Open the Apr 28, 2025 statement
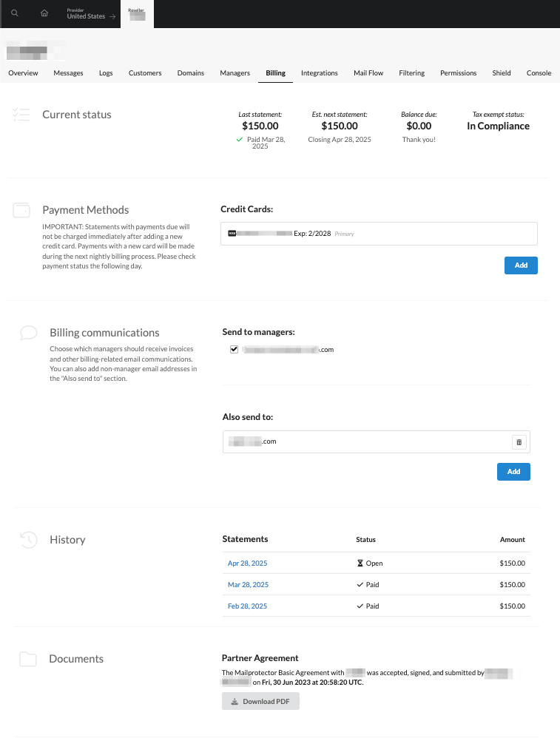Screen dimensions: 560x738 [248, 563]
